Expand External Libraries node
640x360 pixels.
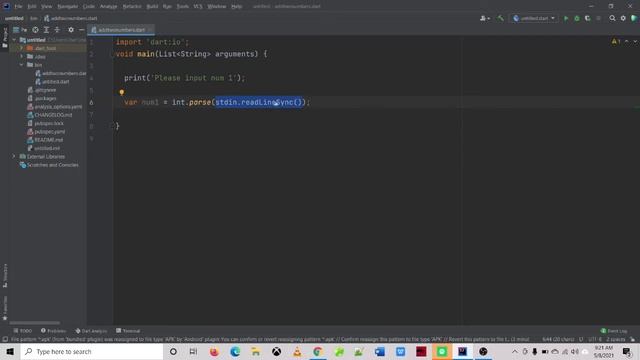pos(14,156)
